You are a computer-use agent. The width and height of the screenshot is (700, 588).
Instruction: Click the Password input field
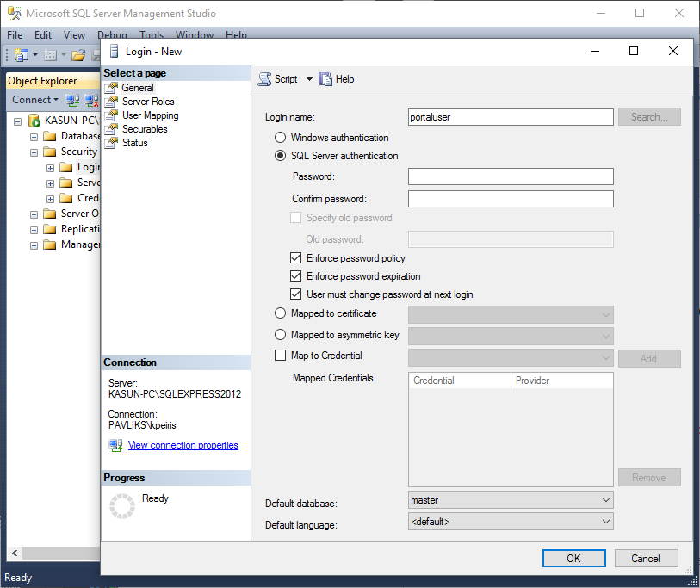point(511,176)
